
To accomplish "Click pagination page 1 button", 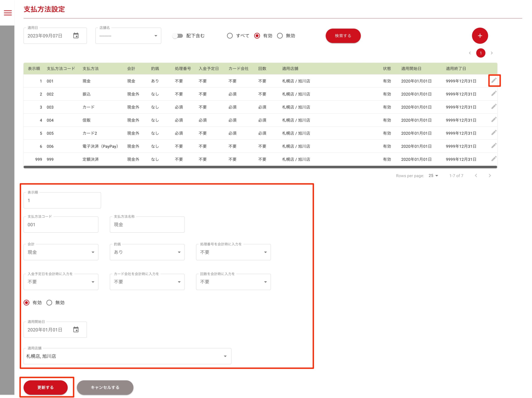I will [480, 53].
